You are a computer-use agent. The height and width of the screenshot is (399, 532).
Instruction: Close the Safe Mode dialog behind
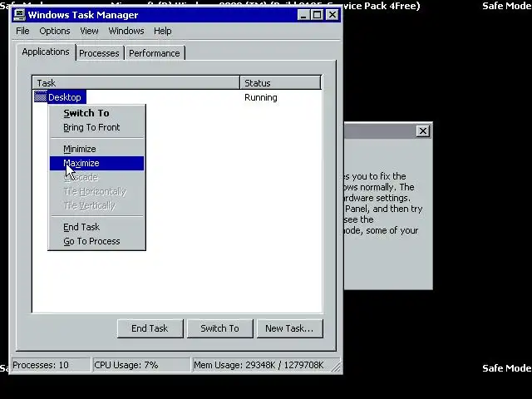point(423,131)
